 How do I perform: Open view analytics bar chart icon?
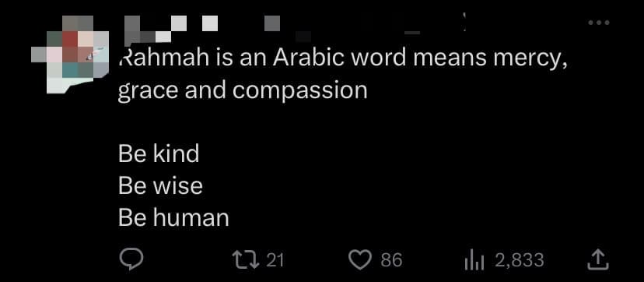(475, 260)
